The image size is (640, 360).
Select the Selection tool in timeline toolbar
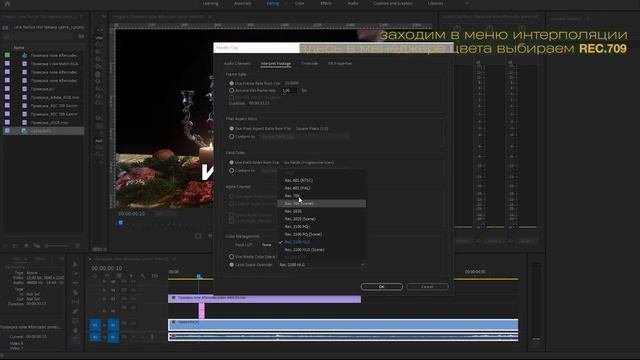76,264
